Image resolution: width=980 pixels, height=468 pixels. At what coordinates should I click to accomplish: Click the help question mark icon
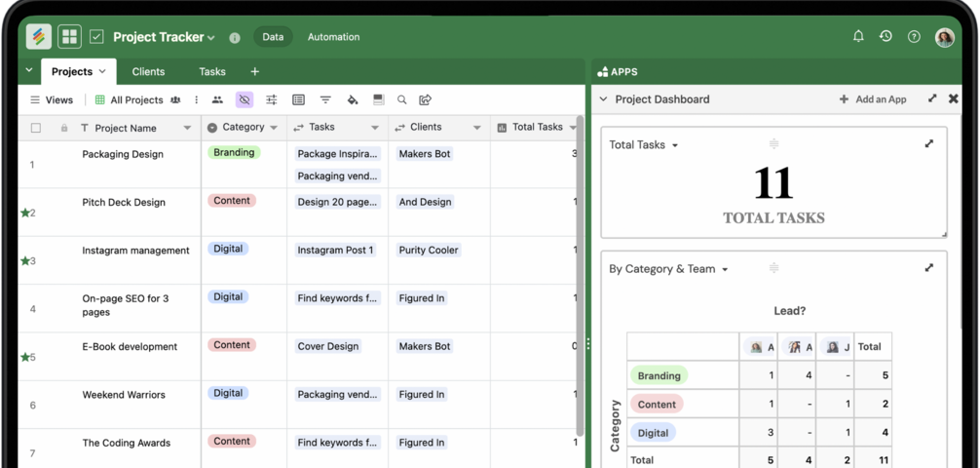914,37
